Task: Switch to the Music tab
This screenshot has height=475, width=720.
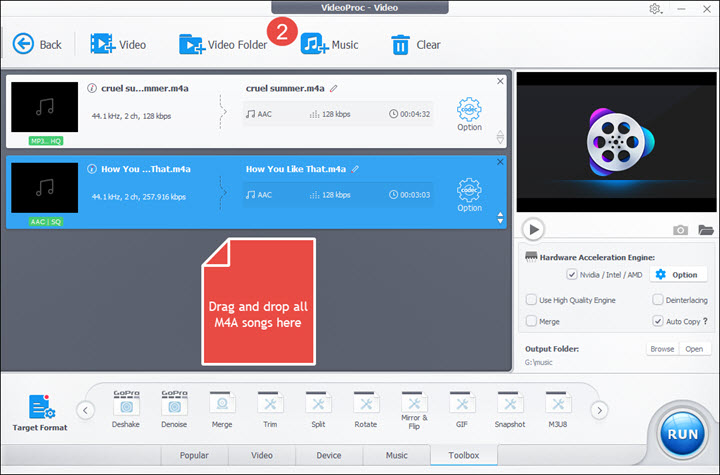Action: coord(397,455)
